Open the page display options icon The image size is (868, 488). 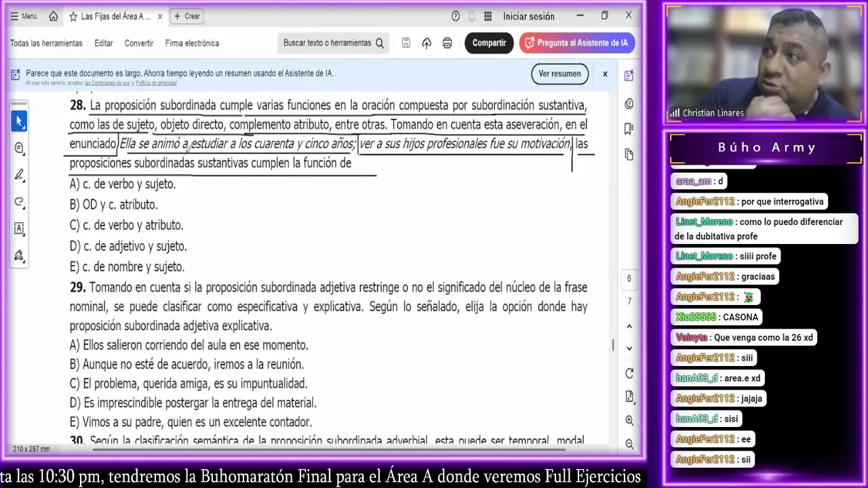click(x=629, y=396)
